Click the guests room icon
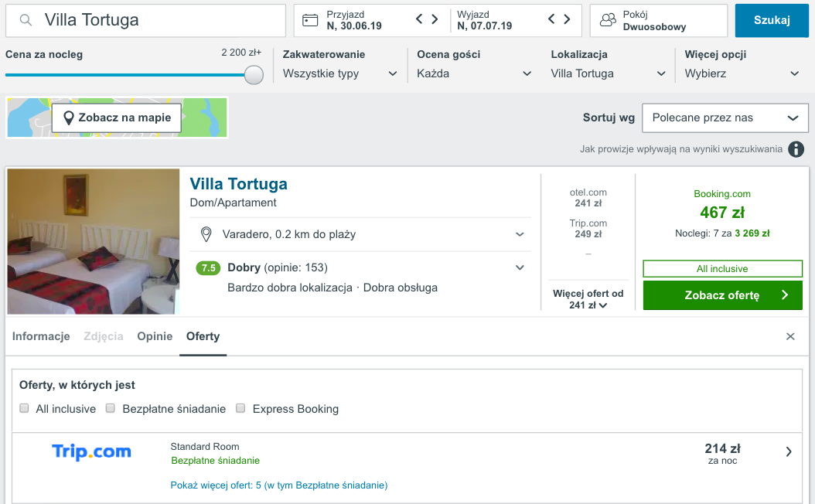 (x=608, y=20)
